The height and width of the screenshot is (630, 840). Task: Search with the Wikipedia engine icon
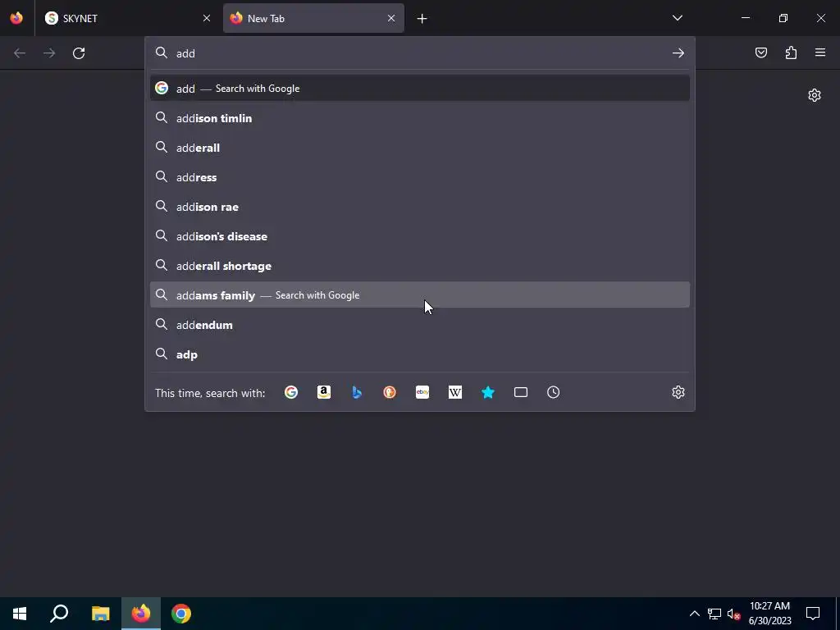pyautogui.click(x=454, y=392)
